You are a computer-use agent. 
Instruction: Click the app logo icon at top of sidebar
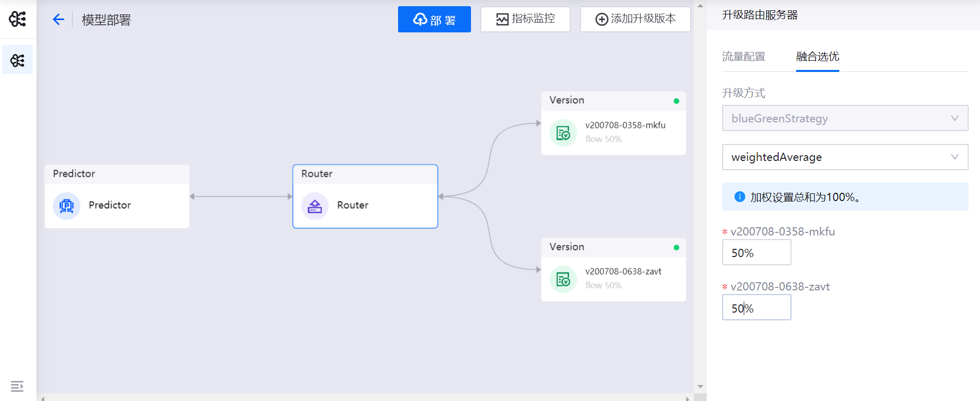tap(17, 19)
